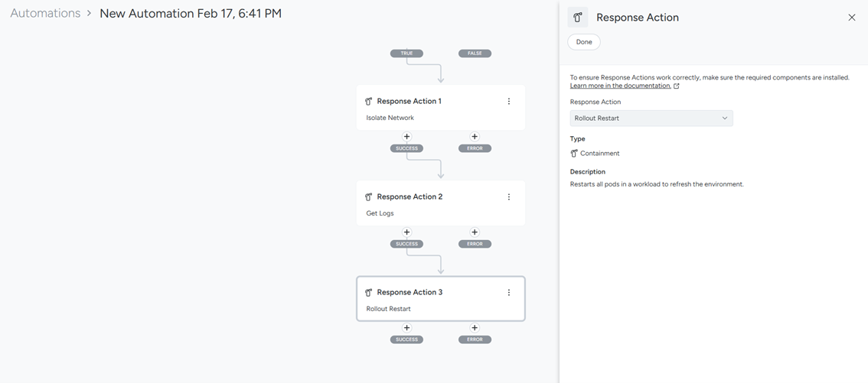Open Learn more in the documentation link
868x383 pixels.
[620, 86]
